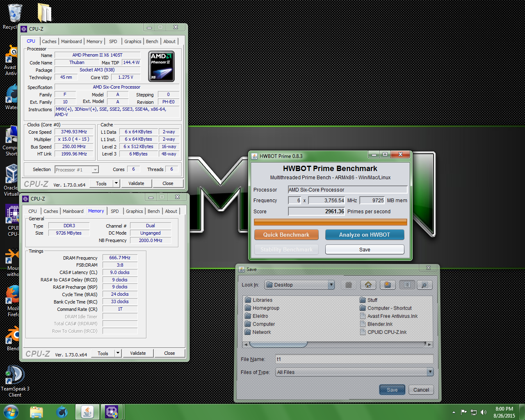Switch Save dialog to Details view
Screen dimensions: 525x420
click(x=425, y=285)
